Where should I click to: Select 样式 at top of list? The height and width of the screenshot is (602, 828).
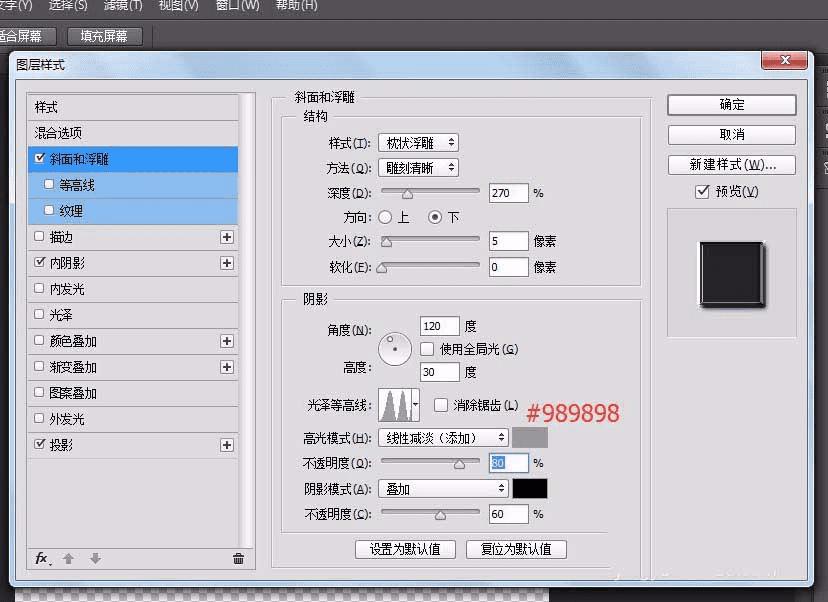tap(133, 107)
